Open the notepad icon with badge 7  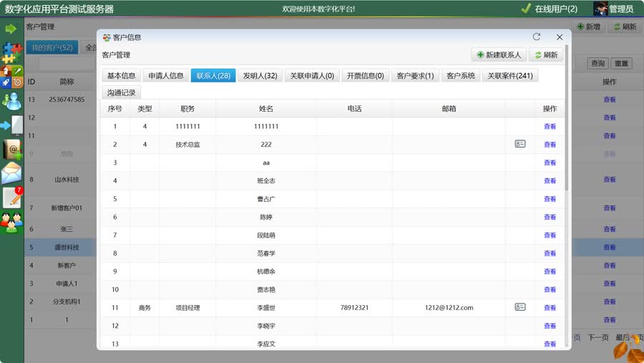point(12,198)
